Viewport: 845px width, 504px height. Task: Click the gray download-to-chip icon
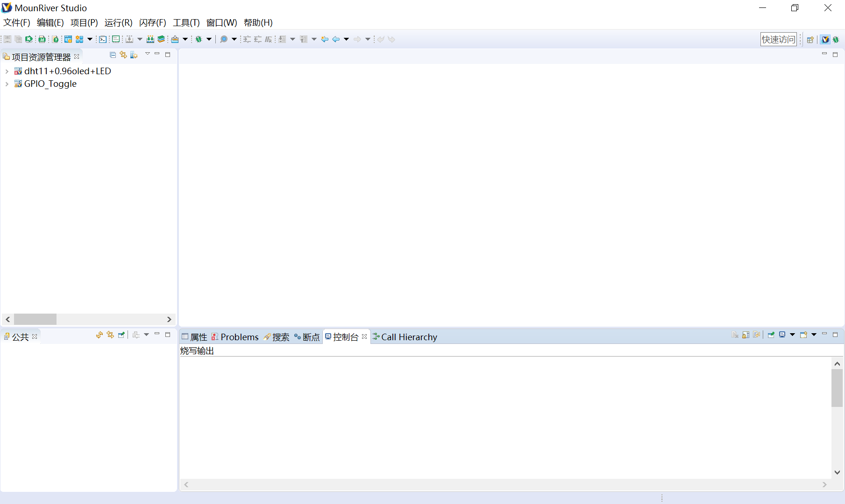click(x=129, y=39)
